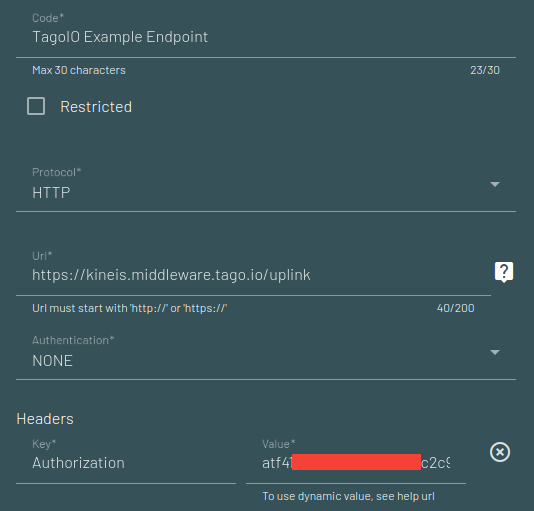Open the Protocol dropdown arrow
The height and width of the screenshot is (511, 534).
(x=494, y=184)
